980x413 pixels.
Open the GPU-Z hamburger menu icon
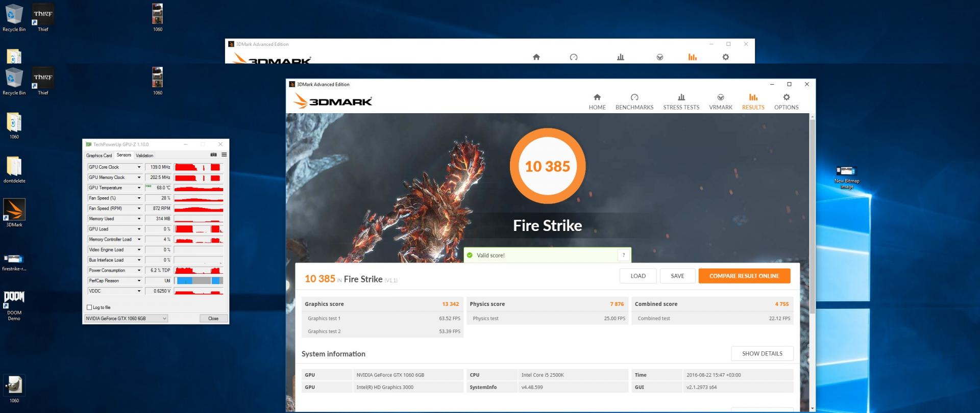[224, 154]
